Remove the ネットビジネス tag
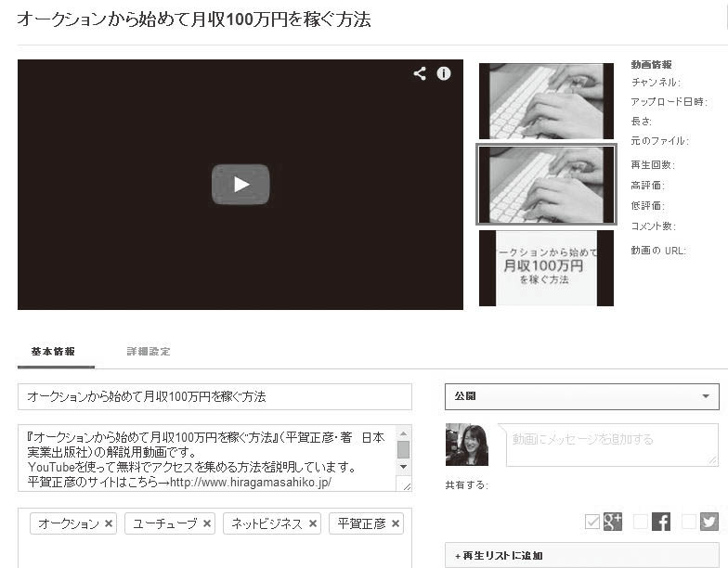The height and width of the screenshot is (568, 728). coord(313,523)
